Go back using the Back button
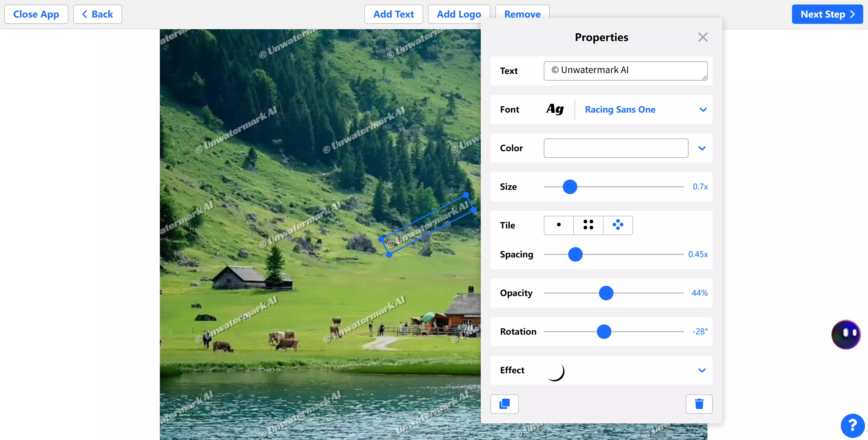 coord(97,14)
